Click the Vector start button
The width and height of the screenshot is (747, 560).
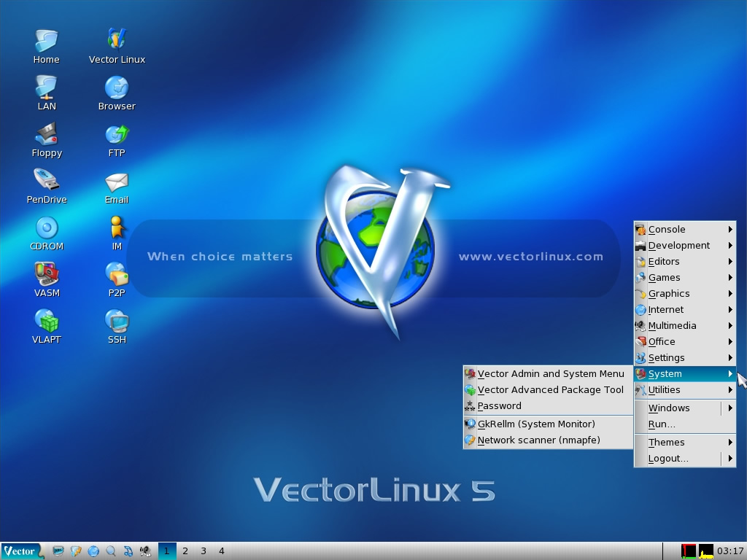pos(20,551)
